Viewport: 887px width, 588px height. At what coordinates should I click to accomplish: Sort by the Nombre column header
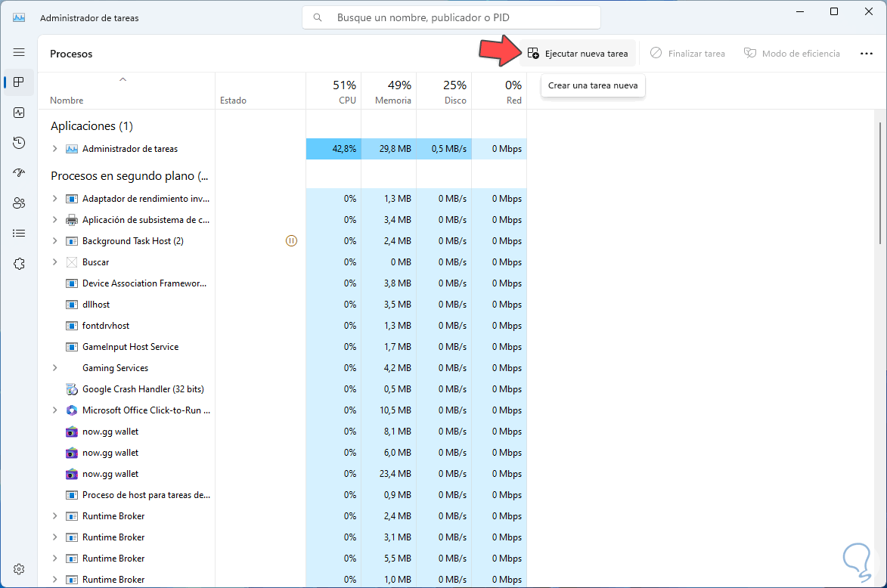click(126, 91)
